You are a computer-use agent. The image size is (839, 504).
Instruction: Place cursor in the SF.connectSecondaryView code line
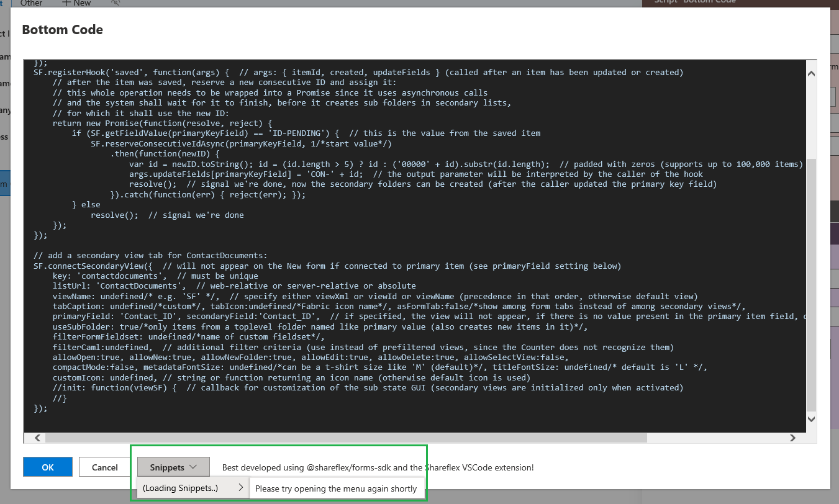click(x=93, y=266)
